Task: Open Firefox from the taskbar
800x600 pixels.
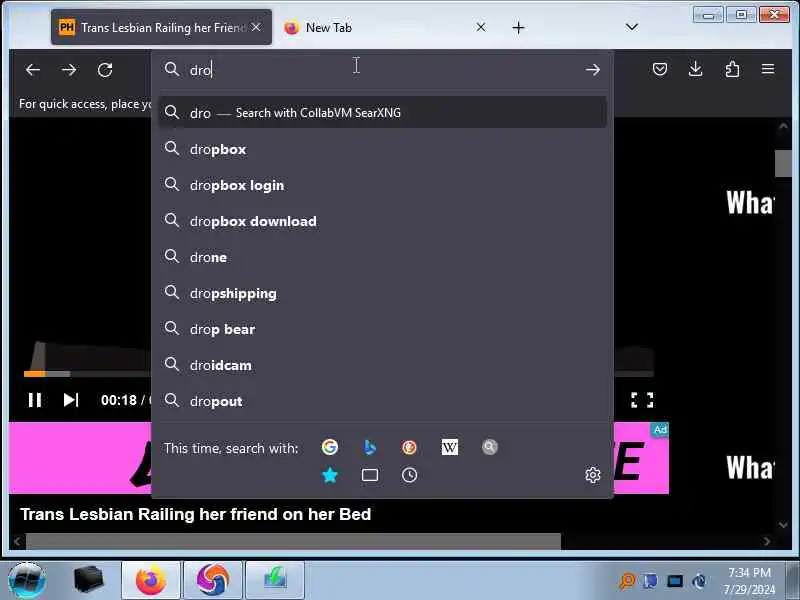Action: point(151,580)
